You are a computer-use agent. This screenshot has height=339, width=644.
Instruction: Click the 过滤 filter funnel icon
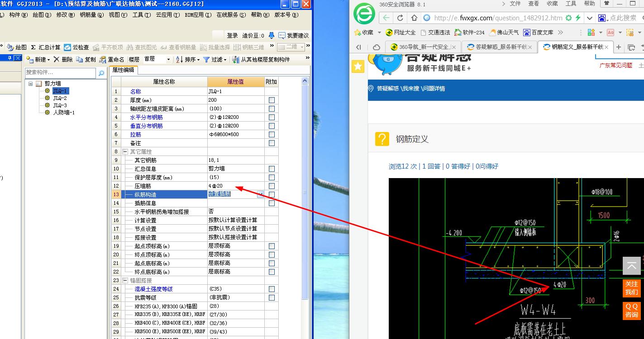pyautogui.click(x=206, y=59)
